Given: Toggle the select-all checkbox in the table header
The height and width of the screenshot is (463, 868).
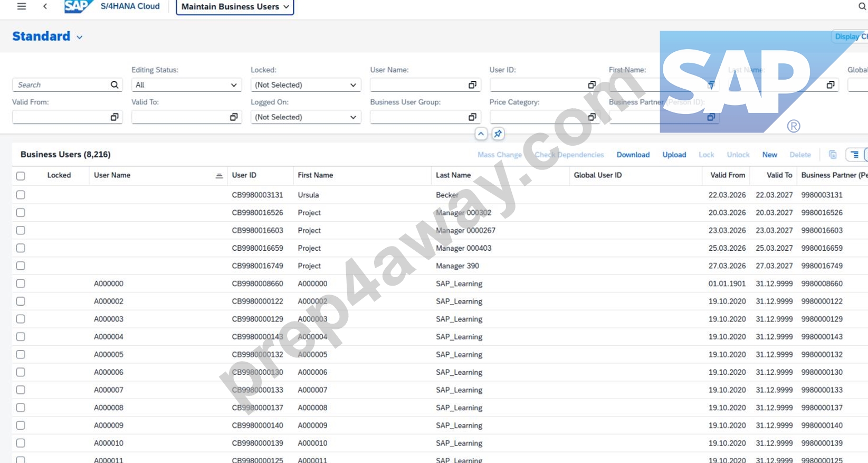Looking at the screenshot, I should (21, 176).
